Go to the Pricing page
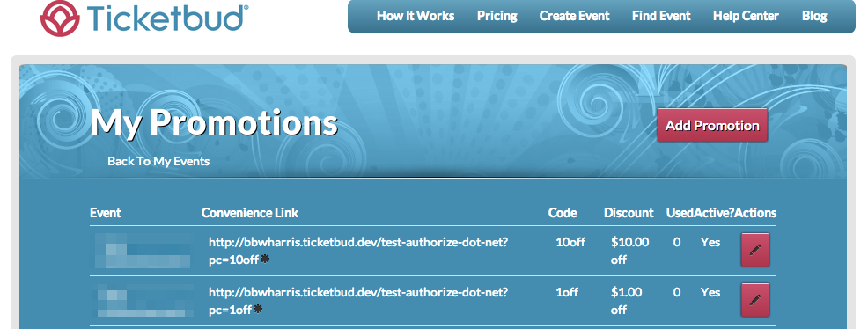The height and width of the screenshot is (329, 868). pos(497,16)
